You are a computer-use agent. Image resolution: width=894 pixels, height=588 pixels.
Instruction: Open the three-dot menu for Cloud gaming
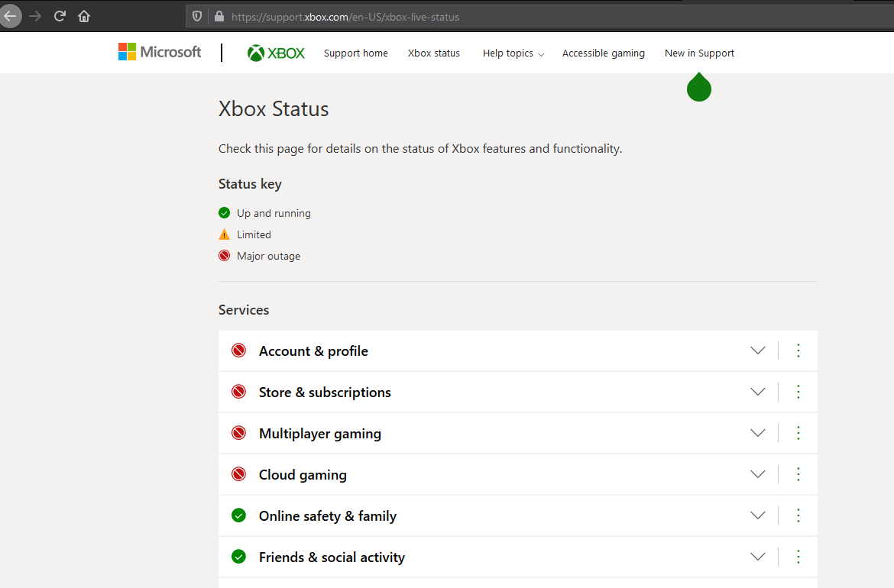tap(798, 474)
